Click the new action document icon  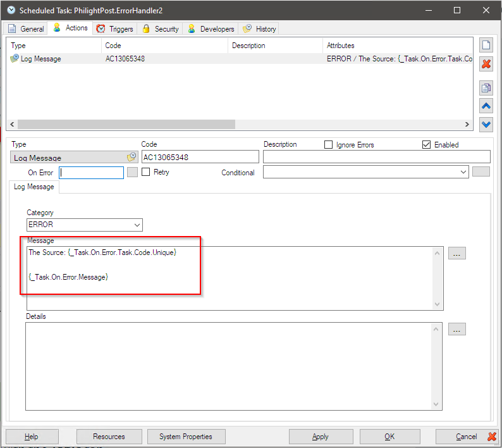point(486,45)
